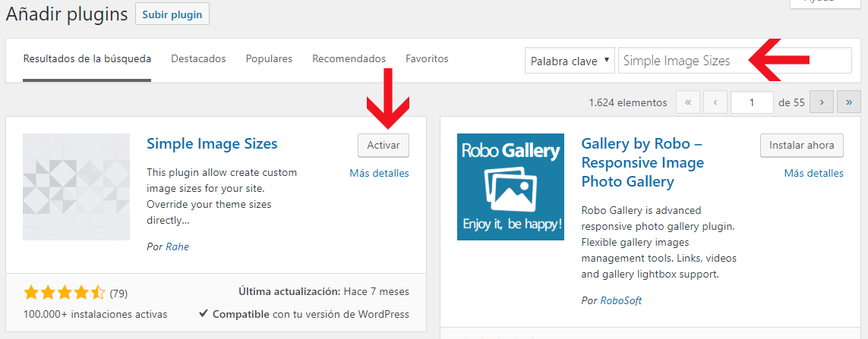Switch to the Destacados tab
Screen dimensions: 868x339
(x=198, y=58)
